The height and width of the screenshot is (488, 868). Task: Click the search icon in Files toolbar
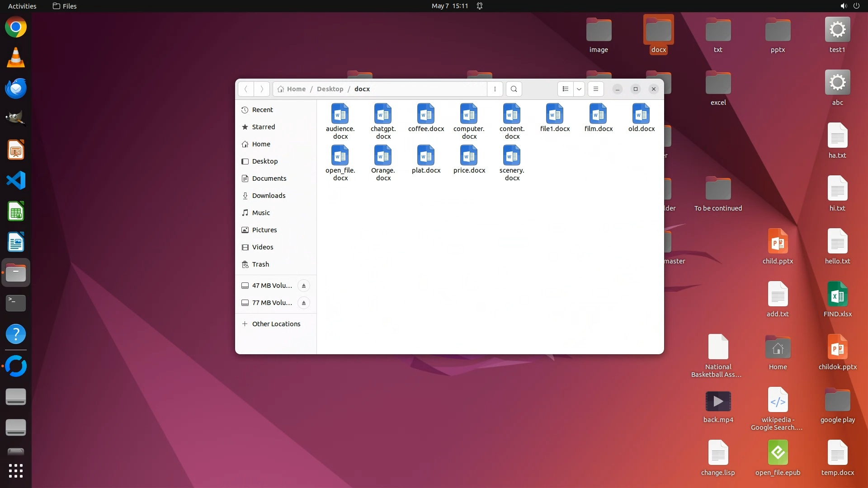click(514, 89)
